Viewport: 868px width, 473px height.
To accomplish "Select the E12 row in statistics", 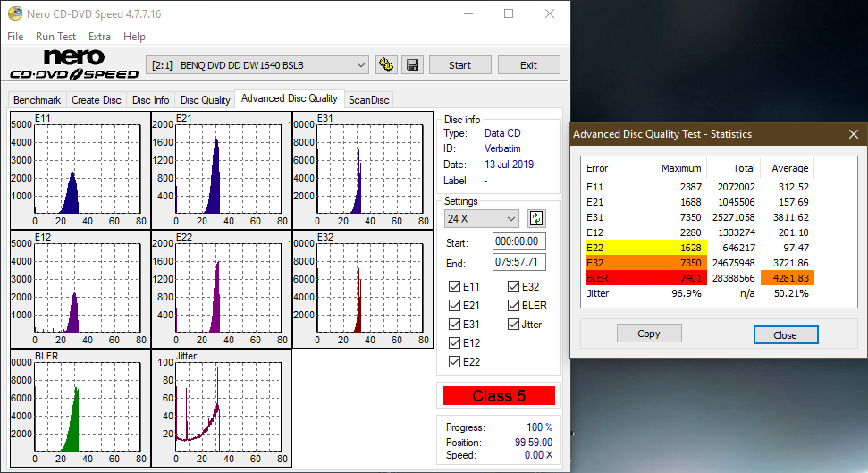I will [700, 232].
